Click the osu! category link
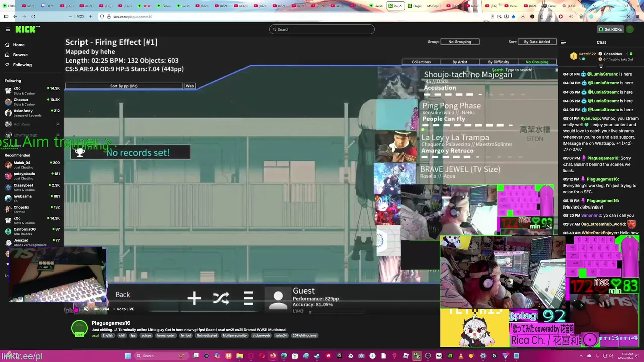 click(x=95, y=336)
